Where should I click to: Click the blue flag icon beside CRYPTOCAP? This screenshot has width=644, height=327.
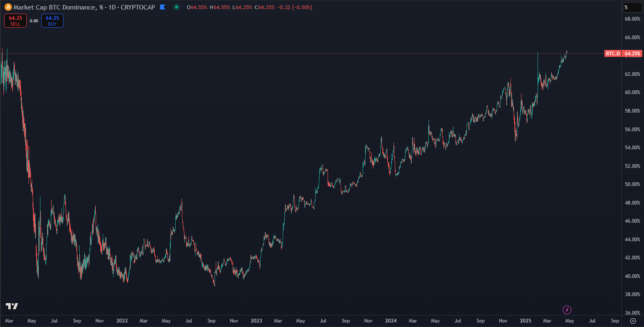pyautogui.click(x=163, y=7)
